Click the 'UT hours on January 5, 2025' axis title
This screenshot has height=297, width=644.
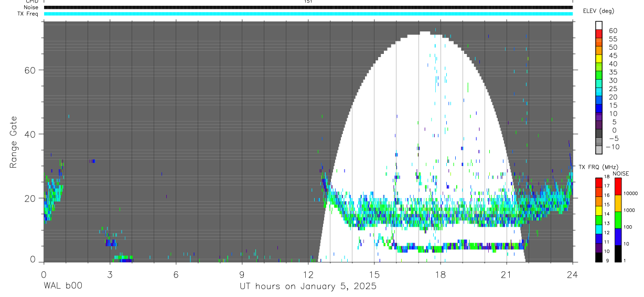(x=308, y=287)
